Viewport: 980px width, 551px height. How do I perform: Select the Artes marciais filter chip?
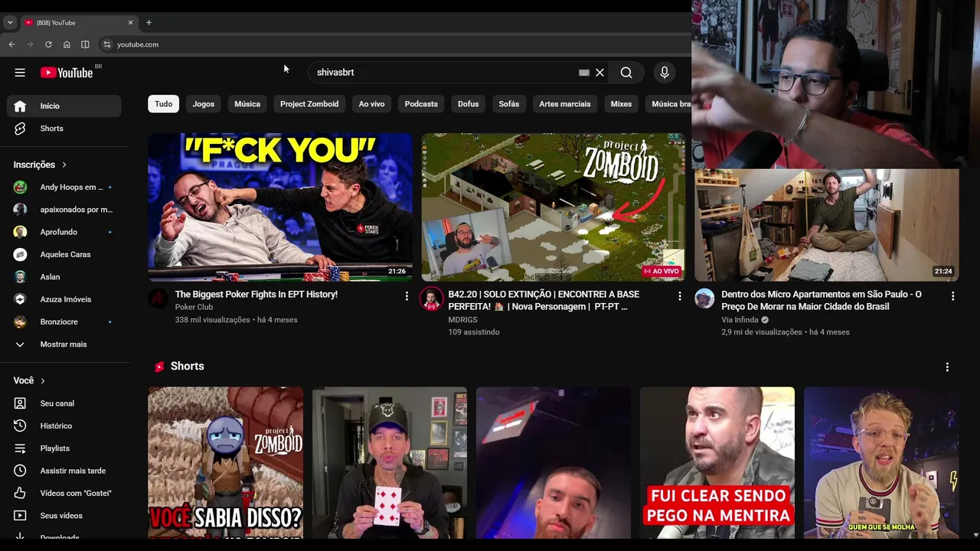coord(565,104)
